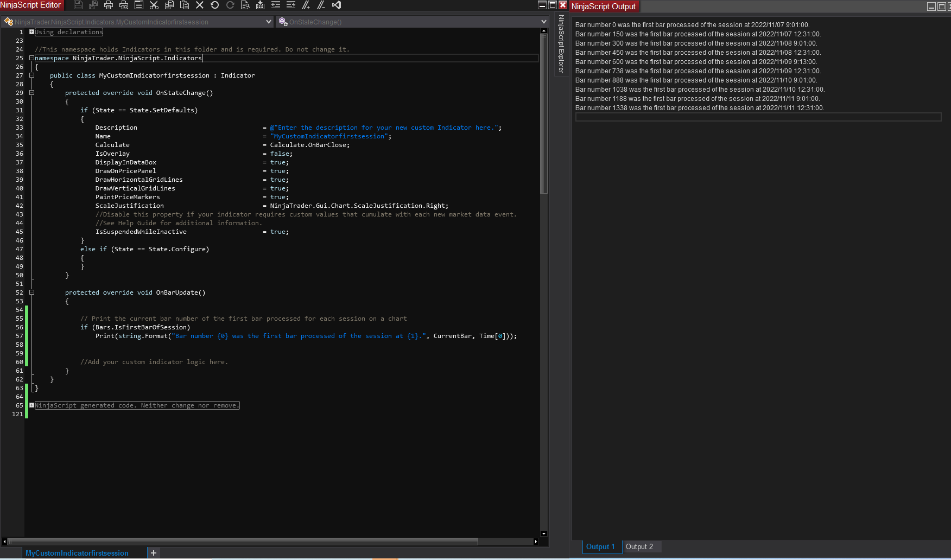Uncomment lines with // minus icon
The height and width of the screenshot is (560, 951).
[321, 5]
